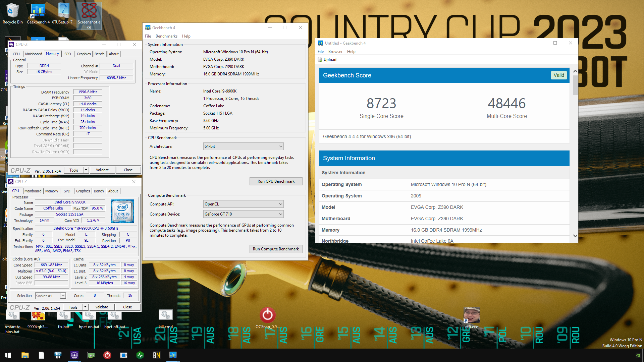Open File Explorer from the taskbar
This screenshot has width=644, height=362.
click(25, 355)
